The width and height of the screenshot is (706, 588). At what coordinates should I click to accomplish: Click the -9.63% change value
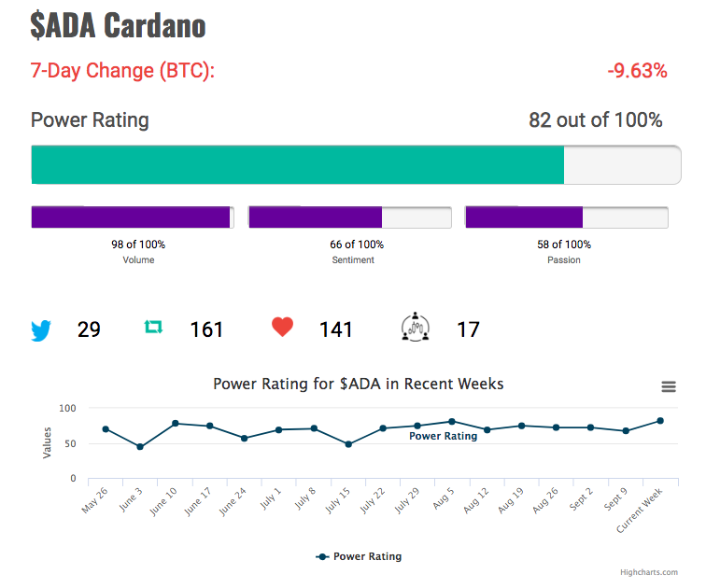pos(637,71)
